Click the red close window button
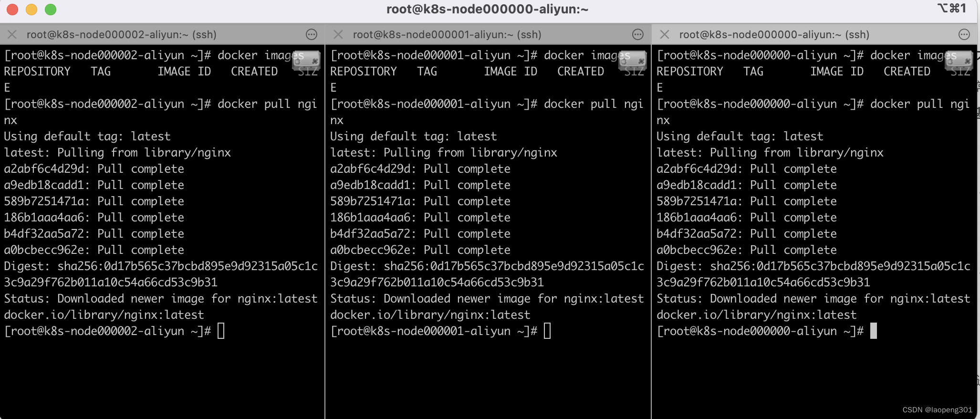 point(12,10)
